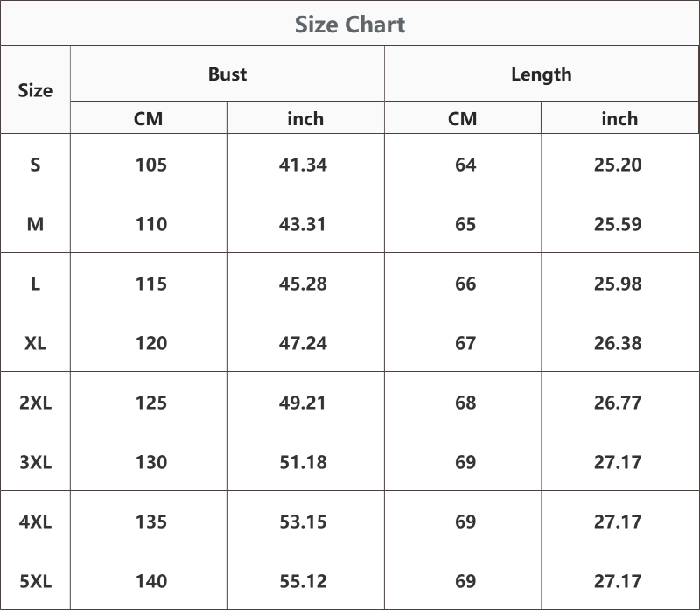Select bust inch value 45.28
Screen dimensions: 700x610
coord(303,284)
